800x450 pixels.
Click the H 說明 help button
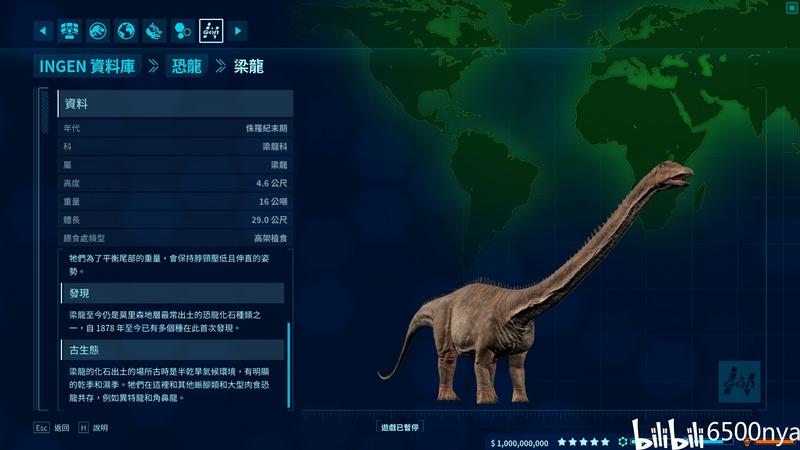[x=93, y=428]
